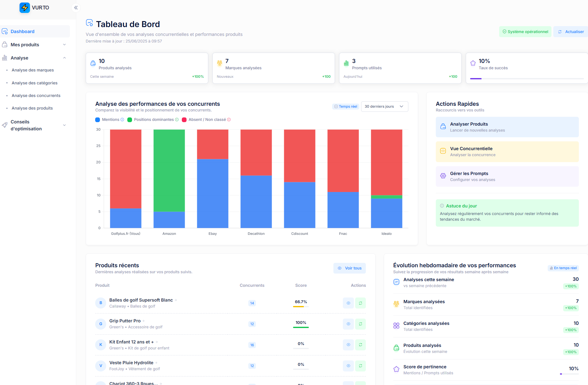
Task: Open Analyse des marques page
Action: pyautogui.click(x=33, y=70)
